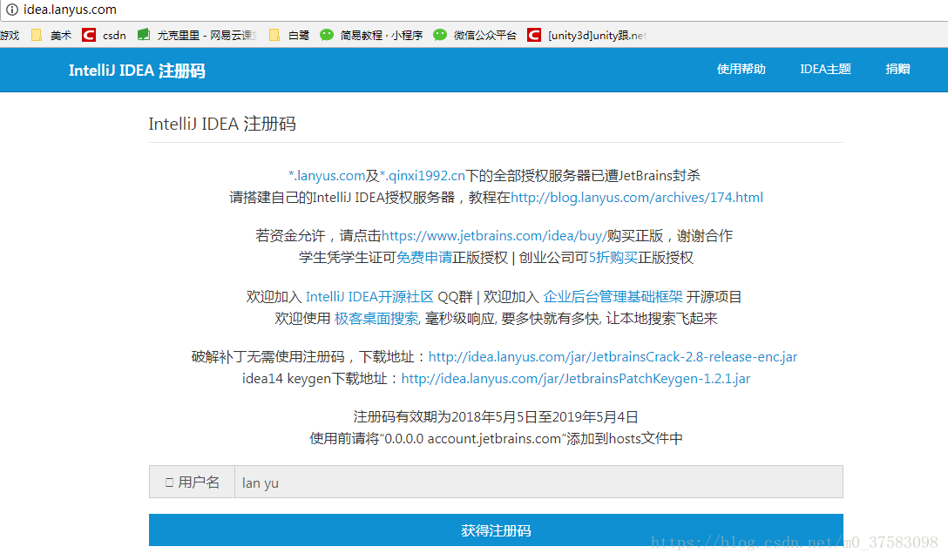Open the [unity3d]unity bookmark icon
The height and width of the screenshot is (560, 948).
(534, 35)
